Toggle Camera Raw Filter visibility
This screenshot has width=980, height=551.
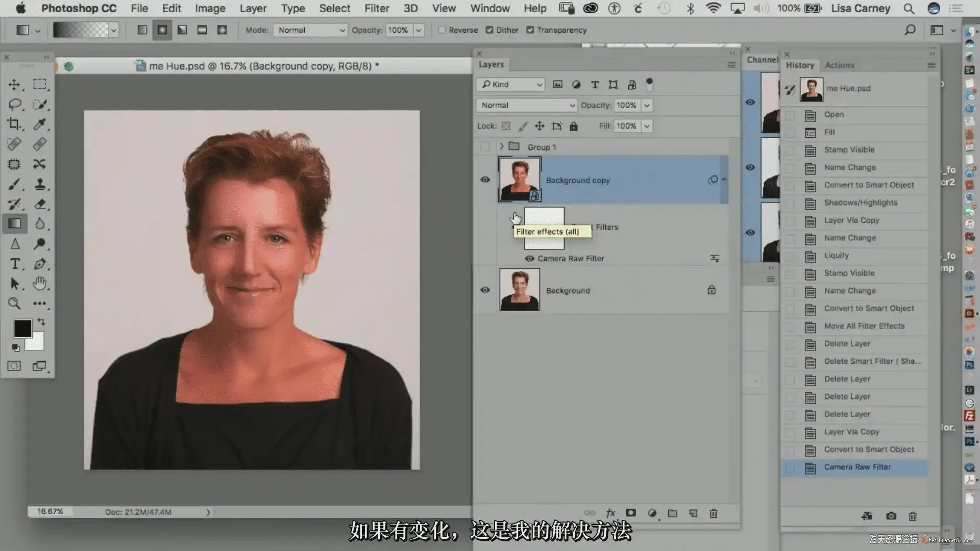pyautogui.click(x=529, y=259)
